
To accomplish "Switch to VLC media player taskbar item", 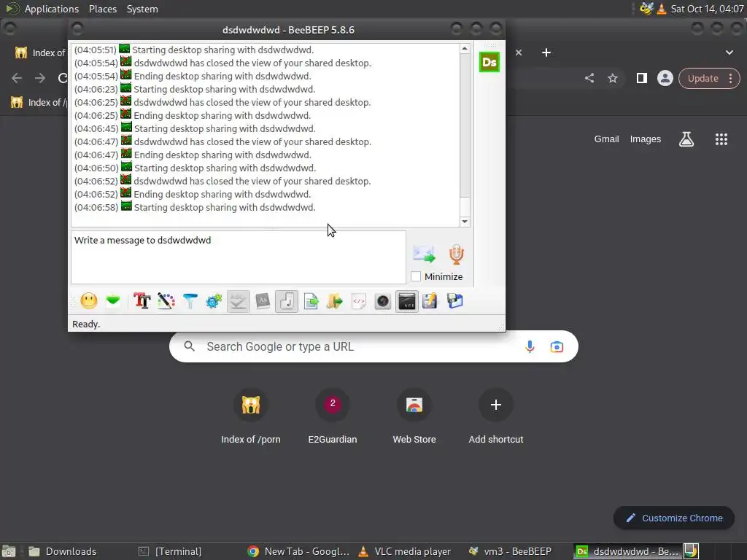I will coord(405,551).
